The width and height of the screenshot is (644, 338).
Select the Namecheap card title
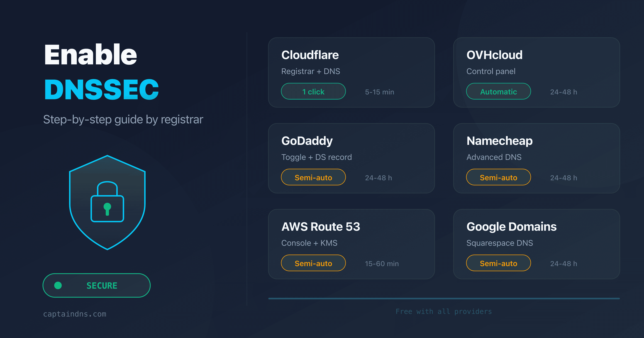click(499, 141)
